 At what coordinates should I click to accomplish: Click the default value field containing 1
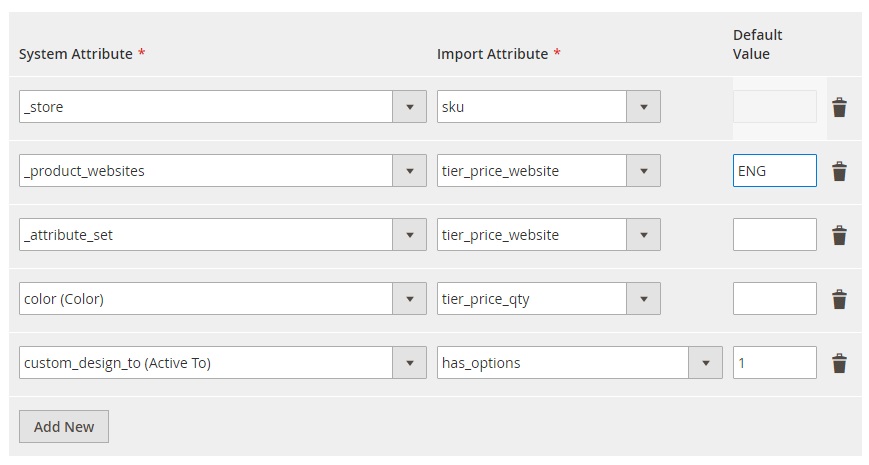pyautogui.click(x=774, y=363)
